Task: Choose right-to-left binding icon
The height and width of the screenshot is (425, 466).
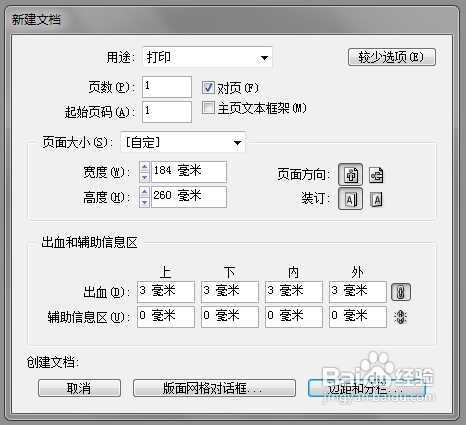Action: pos(376,199)
